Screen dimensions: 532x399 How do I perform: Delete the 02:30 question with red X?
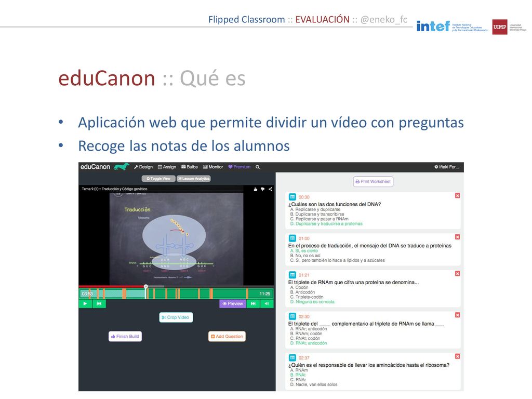[x=457, y=315]
